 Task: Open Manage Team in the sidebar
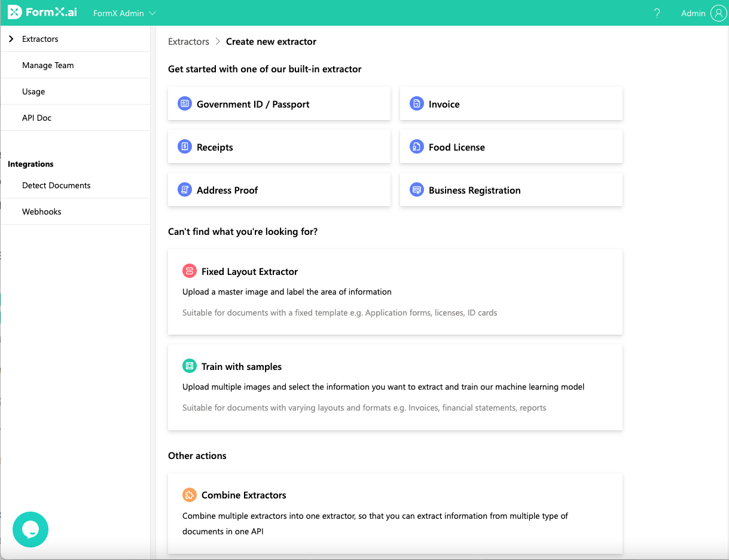click(75, 65)
